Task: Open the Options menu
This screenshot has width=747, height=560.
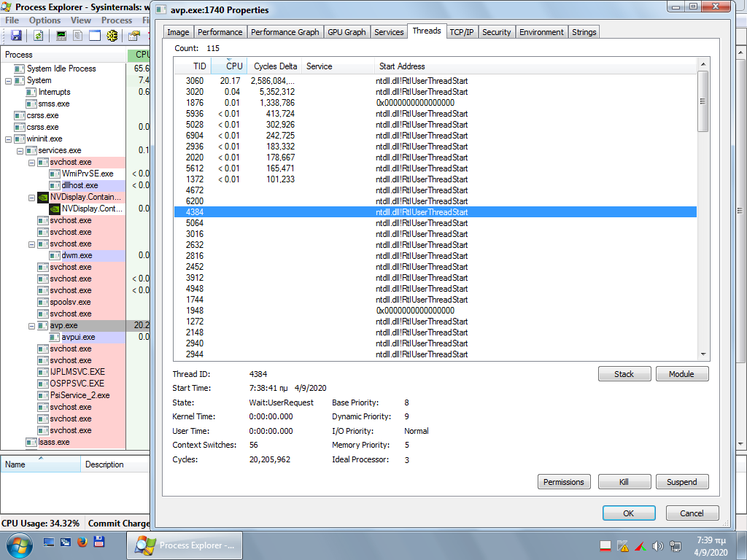Action: tap(44, 20)
